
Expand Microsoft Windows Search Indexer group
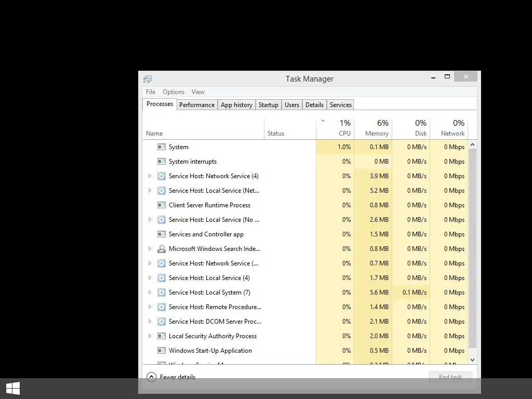tap(150, 249)
